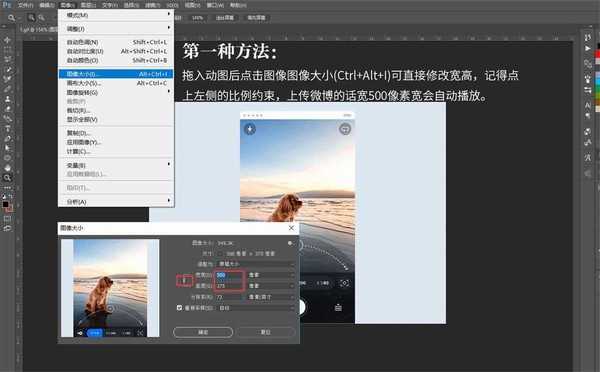This screenshot has width=600, height=372.
Task: Click the 适合屏幕 fit screen button
Action: 225,18
